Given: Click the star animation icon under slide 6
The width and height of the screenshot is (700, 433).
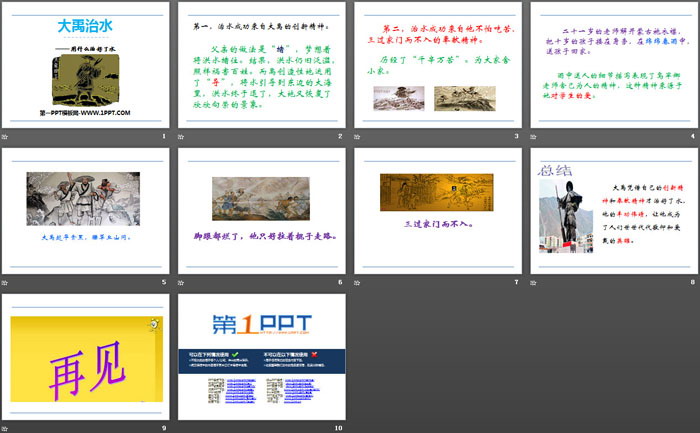Looking at the screenshot, I should coord(181,283).
